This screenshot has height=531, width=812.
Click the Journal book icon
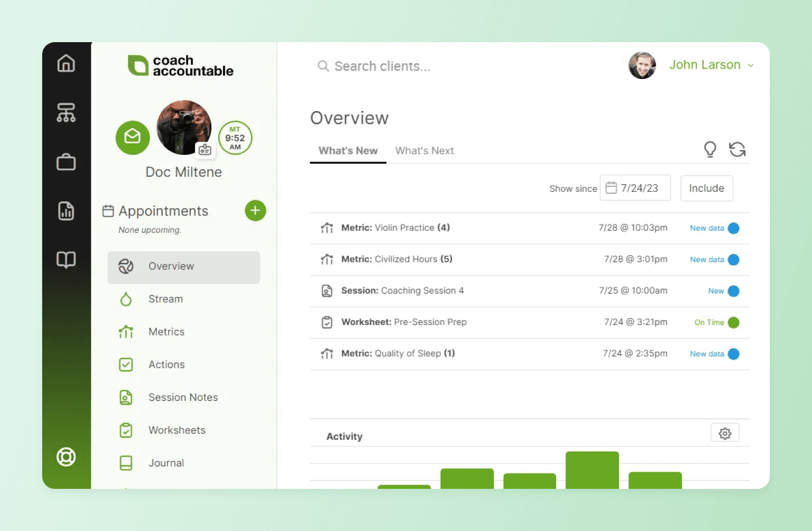126,463
